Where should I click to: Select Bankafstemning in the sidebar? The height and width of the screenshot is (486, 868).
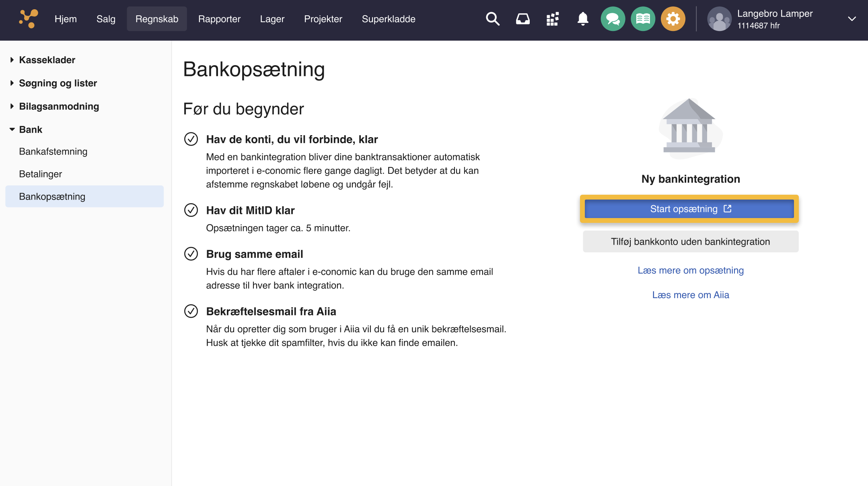53,151
